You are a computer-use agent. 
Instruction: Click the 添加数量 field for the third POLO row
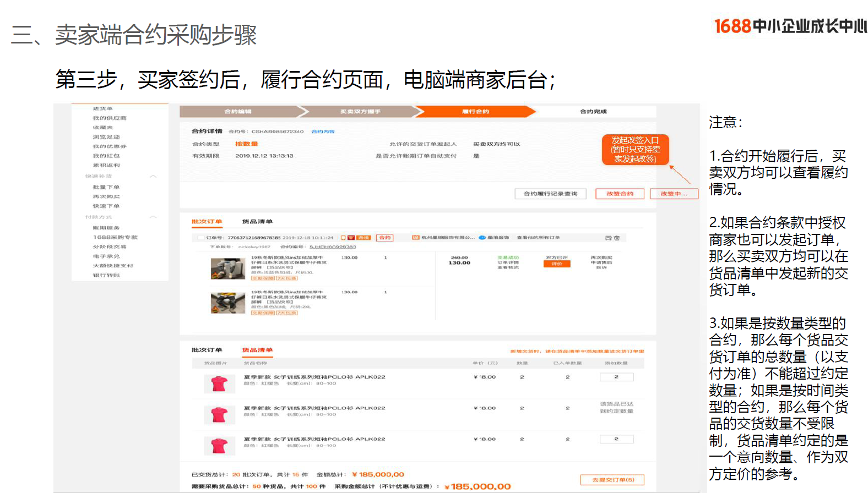(616, 439)
